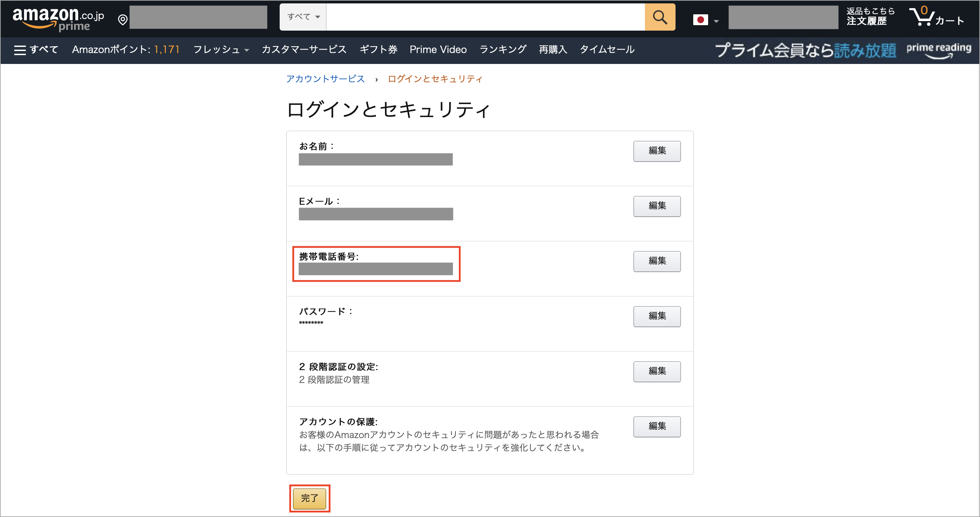
Task: Open the language selection dropdown arrow
Action: (x=717, y=20)
